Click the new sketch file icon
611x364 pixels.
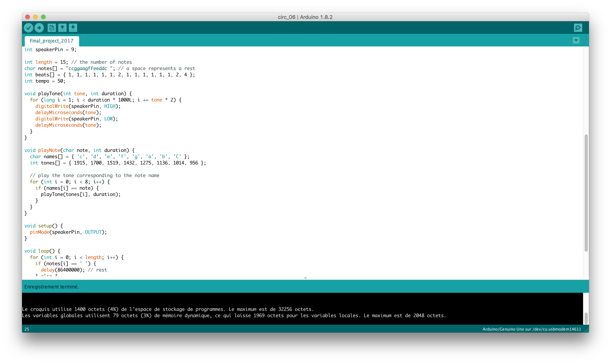(x=51, y=27)
